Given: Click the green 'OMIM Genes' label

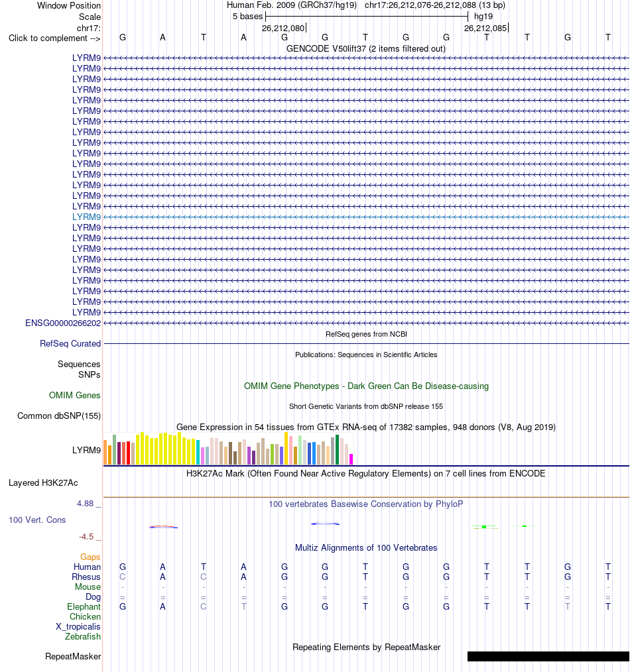Looking at the screenshot, I should 75,395.
